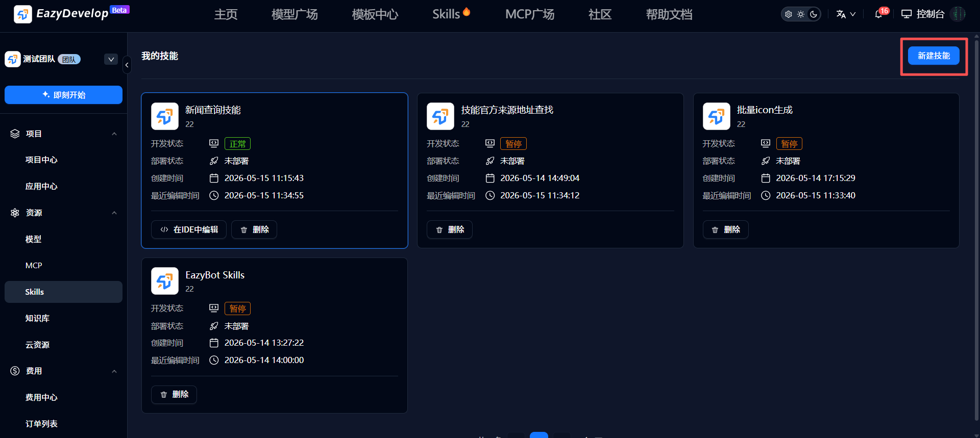Click the 批量icon生成 card icon
This screenshot has height=438, width=980.
(717, 116)
